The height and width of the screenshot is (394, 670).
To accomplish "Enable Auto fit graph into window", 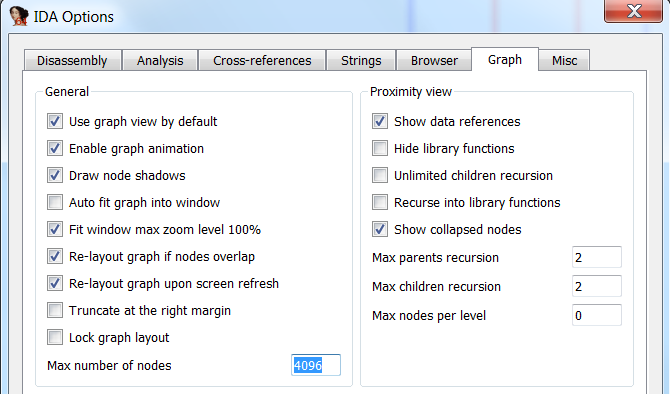I will (x=55, y=202).
